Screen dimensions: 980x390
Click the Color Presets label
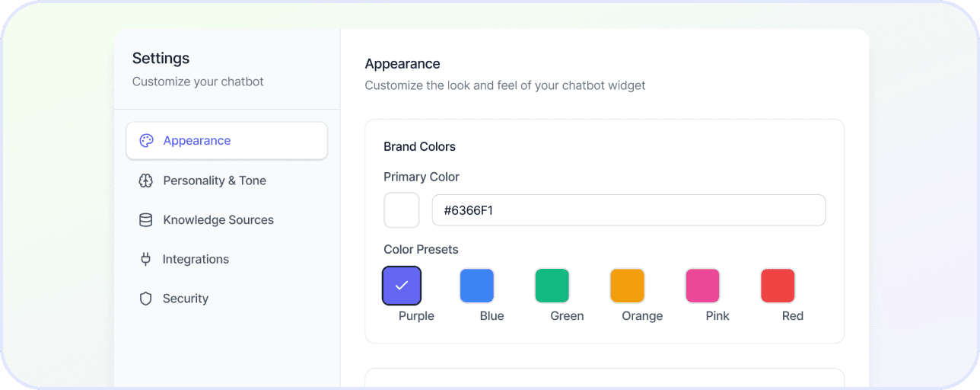421,250
